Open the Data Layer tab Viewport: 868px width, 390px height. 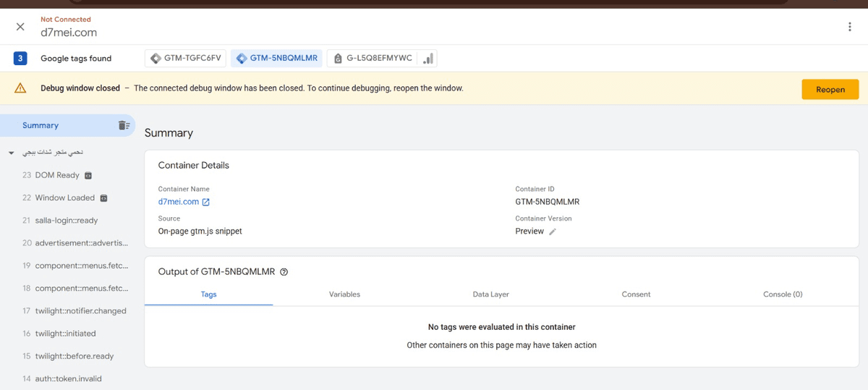coord(490,294)
